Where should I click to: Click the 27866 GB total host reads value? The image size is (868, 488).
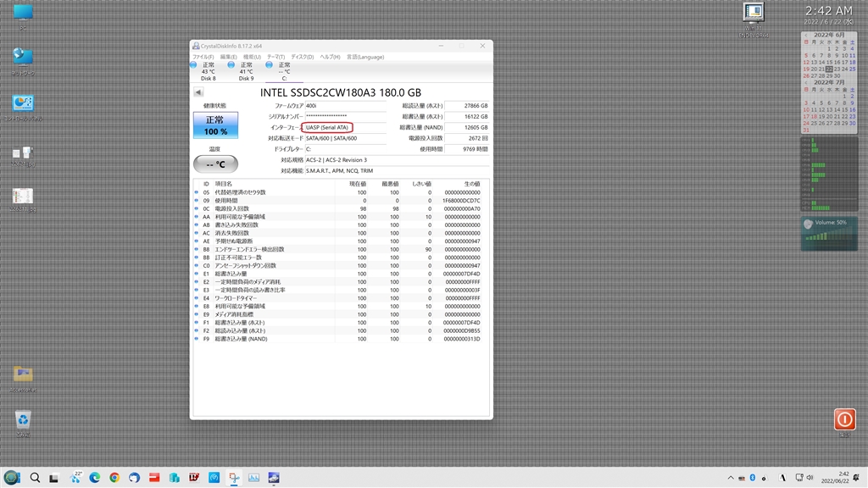[467, 106]
